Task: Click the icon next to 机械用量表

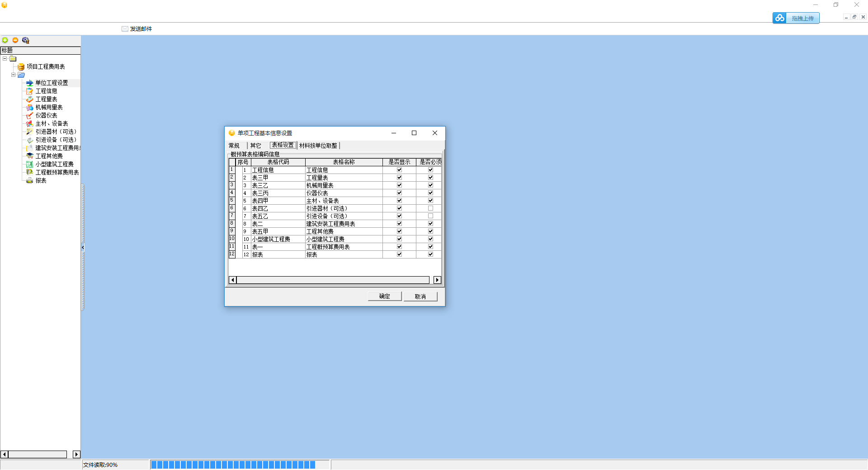Action: click(30, 108)
